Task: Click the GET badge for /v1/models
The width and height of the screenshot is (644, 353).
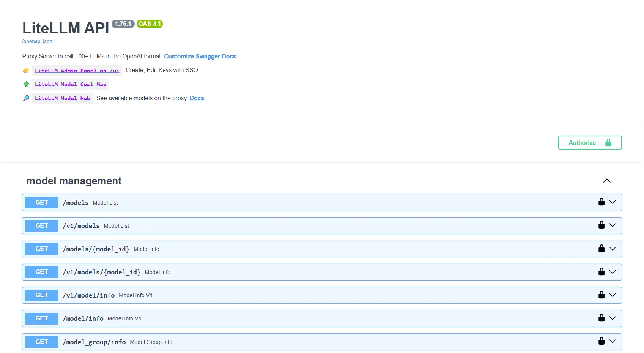Action: pyautogui.click(x=42, y=226)
